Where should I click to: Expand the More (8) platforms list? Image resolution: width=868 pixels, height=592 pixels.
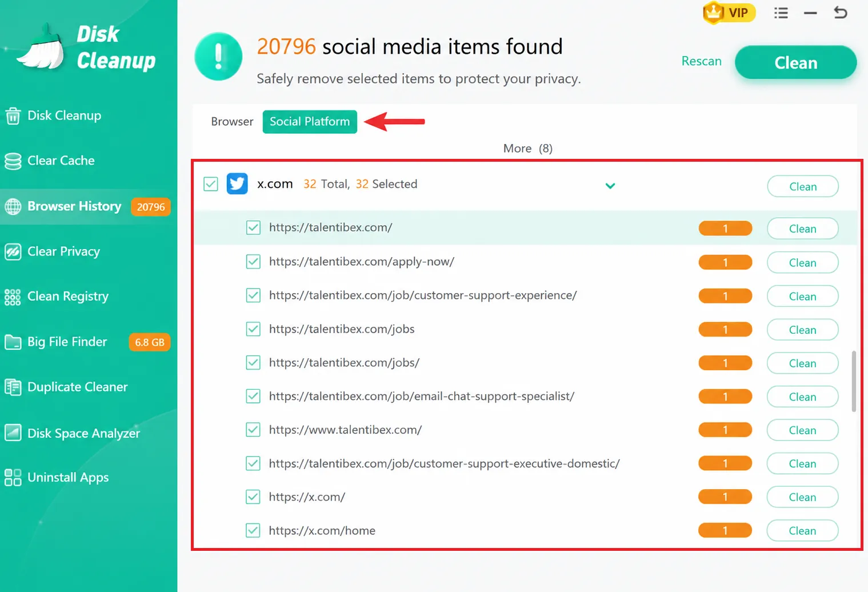[x=527, y=149]
